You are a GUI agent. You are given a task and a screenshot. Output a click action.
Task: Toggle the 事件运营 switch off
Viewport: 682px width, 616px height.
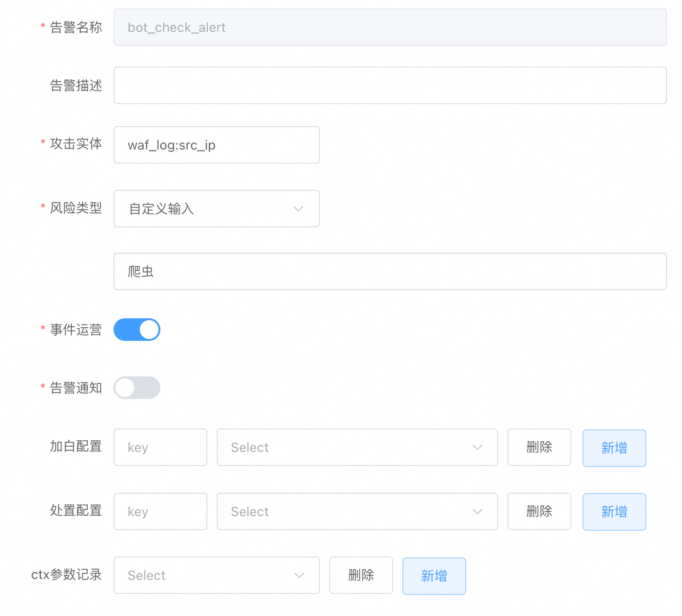click(137, 330)
